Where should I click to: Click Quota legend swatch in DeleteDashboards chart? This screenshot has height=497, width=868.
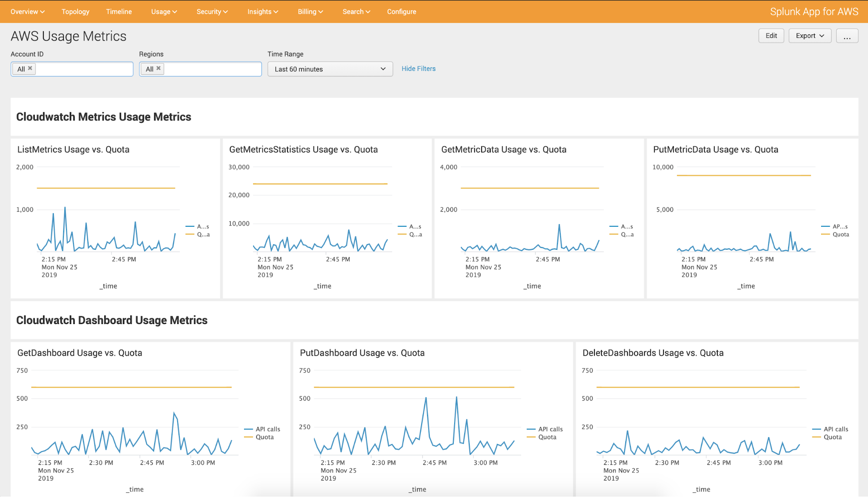(x=817, y=437)
